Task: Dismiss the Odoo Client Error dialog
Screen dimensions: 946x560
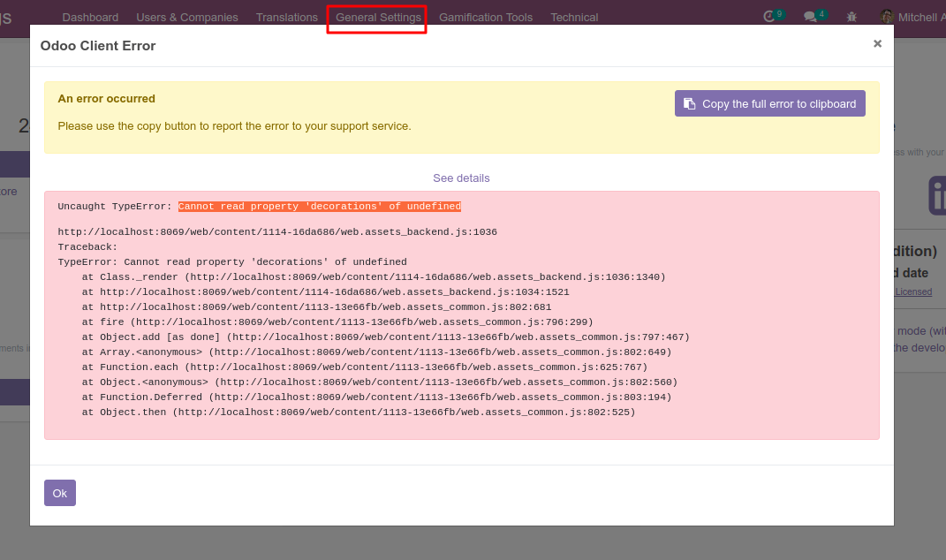Action: point(877,42)
